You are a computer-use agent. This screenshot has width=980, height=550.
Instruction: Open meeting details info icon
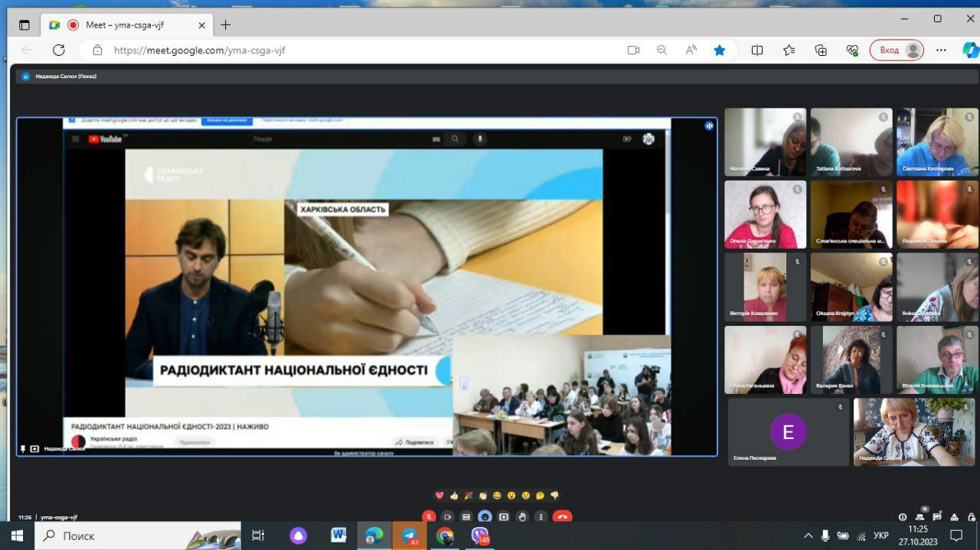coord(903,517)
